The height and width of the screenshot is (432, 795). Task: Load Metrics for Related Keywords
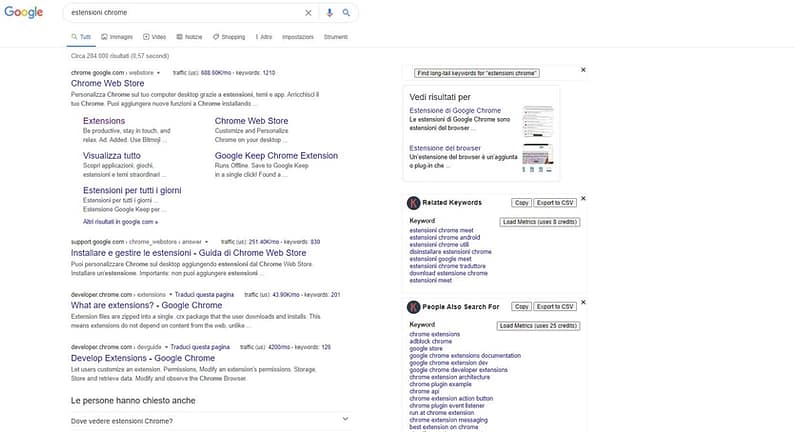click(540, 222)
